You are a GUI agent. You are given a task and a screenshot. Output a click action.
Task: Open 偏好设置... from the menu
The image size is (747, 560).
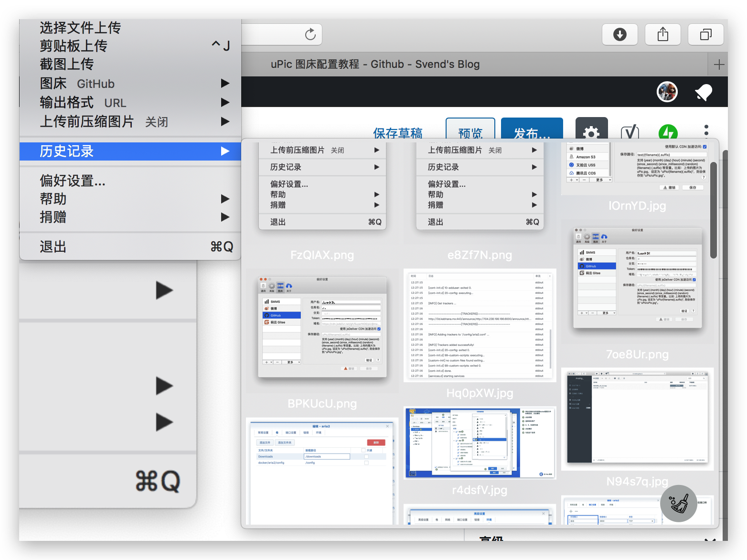130,181
